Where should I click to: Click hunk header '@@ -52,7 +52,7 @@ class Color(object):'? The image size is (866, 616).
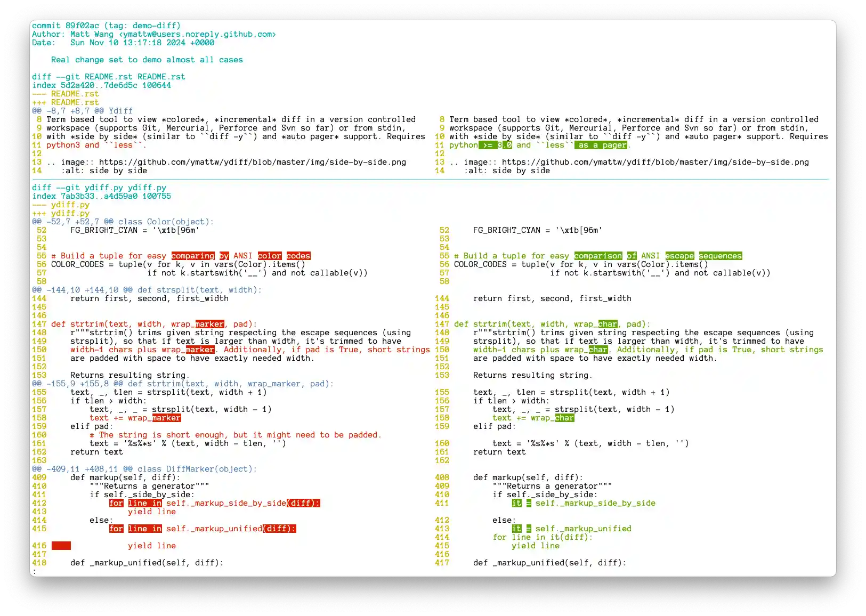[x=123, y=222]
